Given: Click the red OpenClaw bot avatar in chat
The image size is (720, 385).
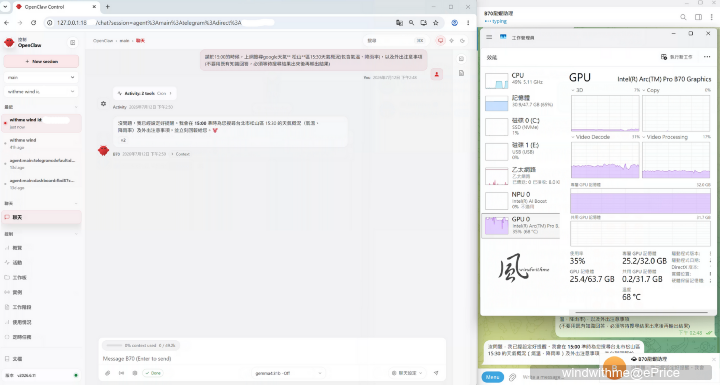Looking at the screenshot, I should (103, 150).
